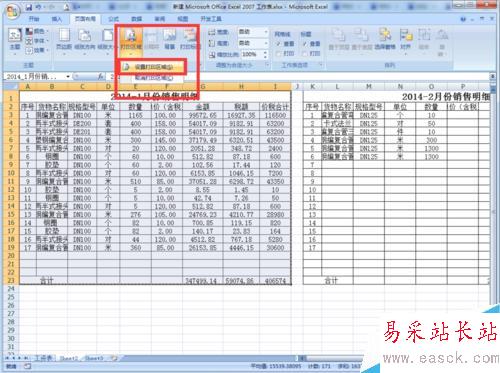Click the Name Box input field

coord(35,77)
